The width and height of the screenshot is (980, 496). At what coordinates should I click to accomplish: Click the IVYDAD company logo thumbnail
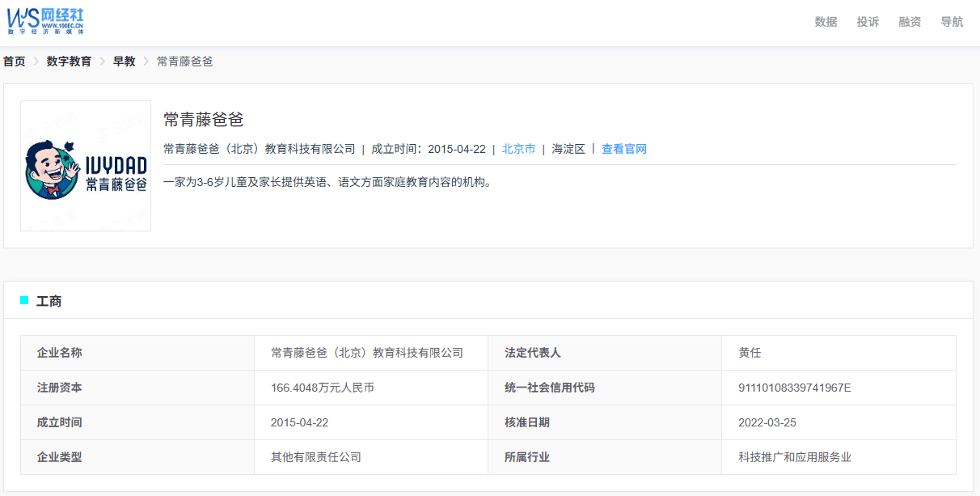coord(86,166)
